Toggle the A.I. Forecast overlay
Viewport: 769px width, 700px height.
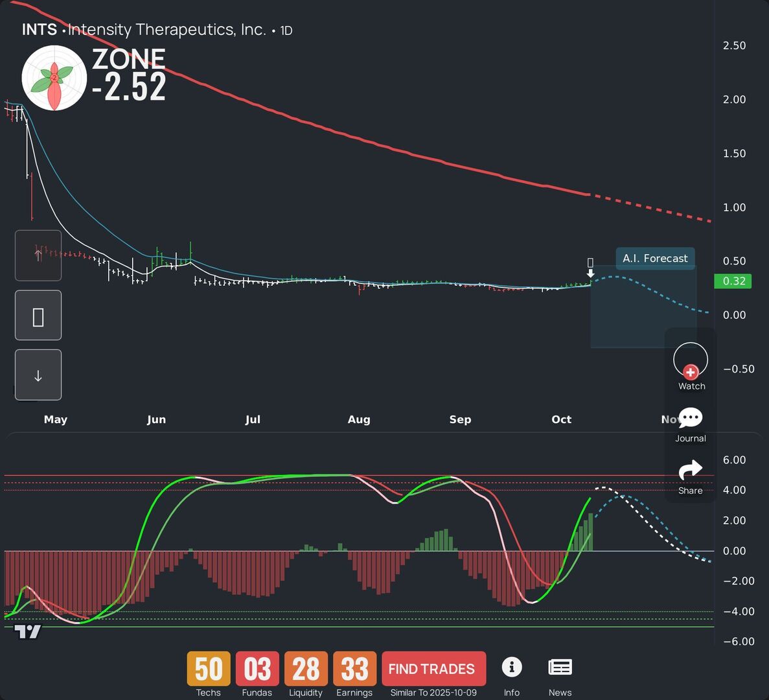click(x=655, y=258)
